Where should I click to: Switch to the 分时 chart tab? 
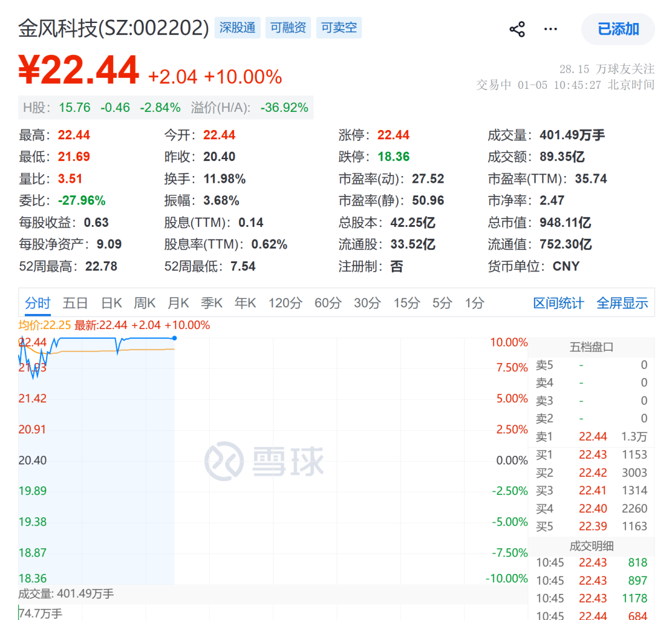[x=37, y=303]
